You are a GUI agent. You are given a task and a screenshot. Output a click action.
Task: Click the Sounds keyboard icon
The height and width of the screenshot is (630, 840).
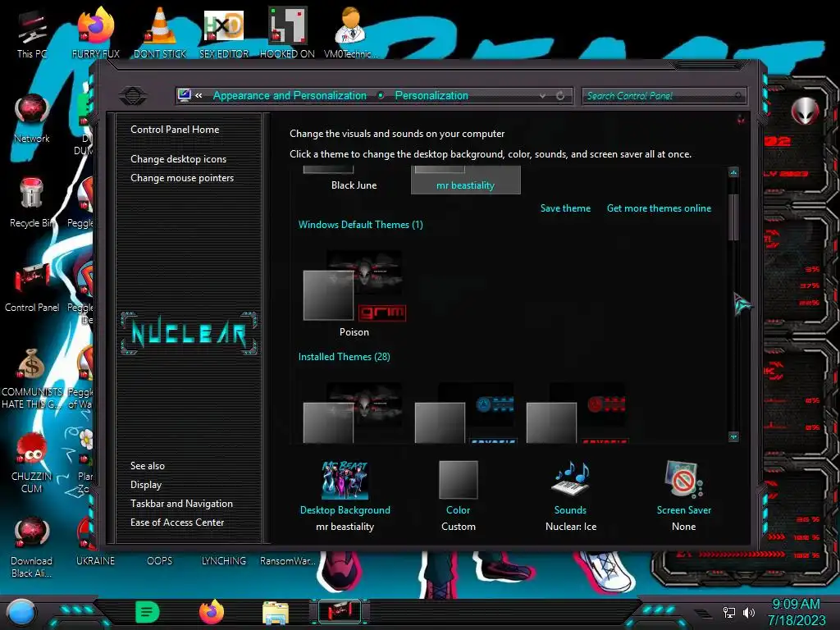point(571,479)
